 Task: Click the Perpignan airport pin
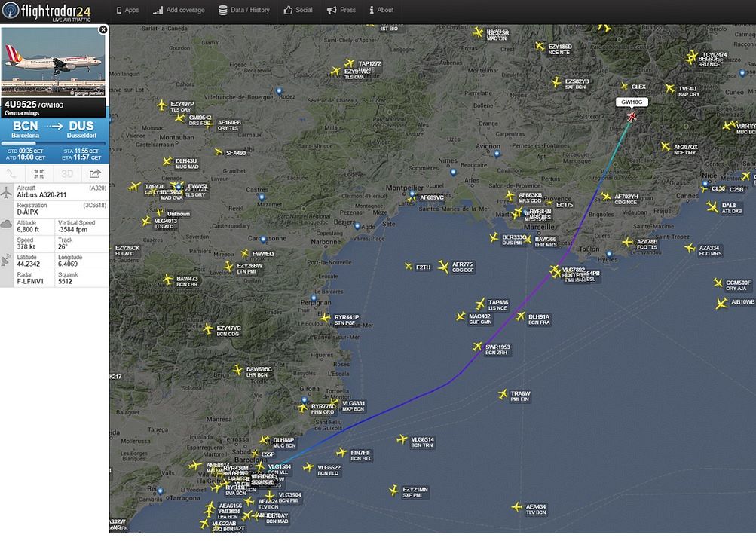pos(314,298)
